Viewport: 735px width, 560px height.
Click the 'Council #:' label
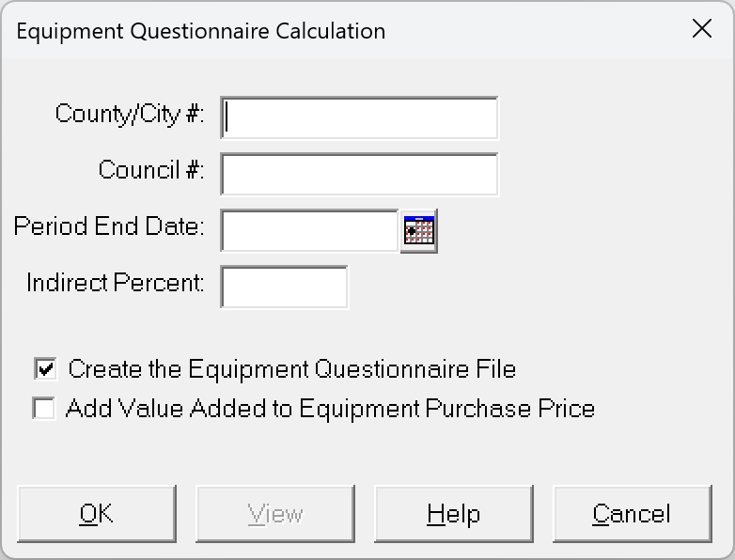tap(151, 171)
